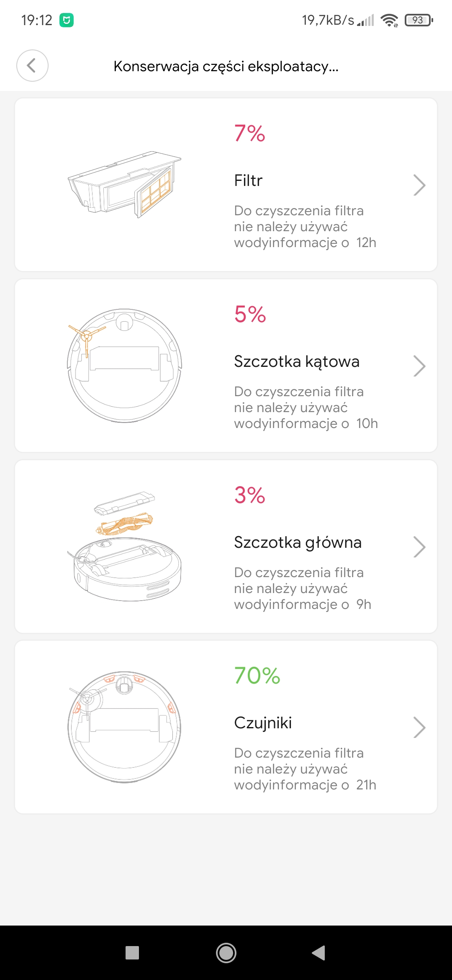Image resolution: width=452 pixels, height=980 pixels.
Task: Select the Szczotka główna label
Action: pyautogui.click(x=298, y=542)
